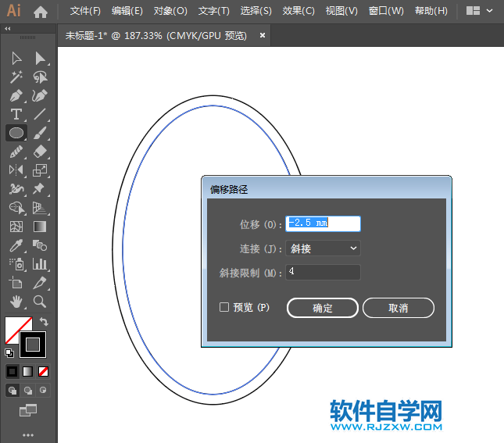The image size is (504, 443).
Task: Select the Type tool
Action: point(16,114)
